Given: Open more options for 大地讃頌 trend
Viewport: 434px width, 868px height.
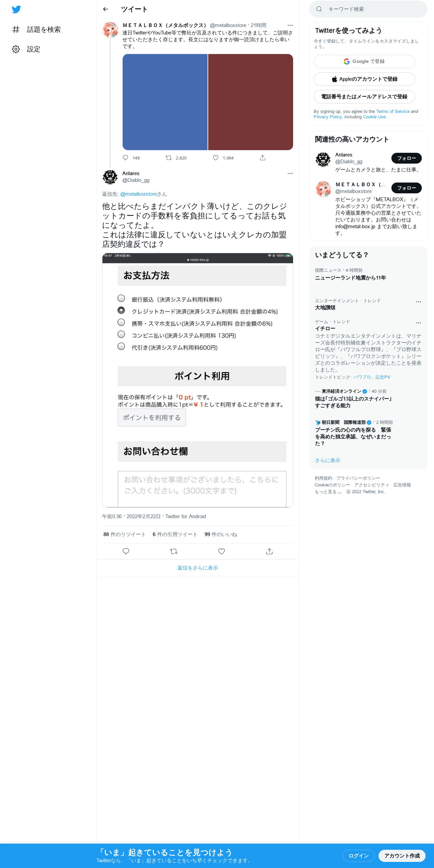Looking at the screenshot, I should click(x=418, y=302).
